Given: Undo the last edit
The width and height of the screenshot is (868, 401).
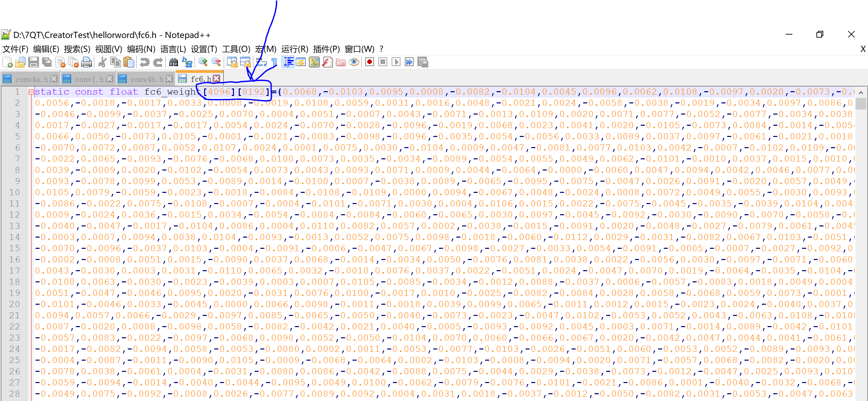Looking at the screenshot, I should tap(145, 62).
